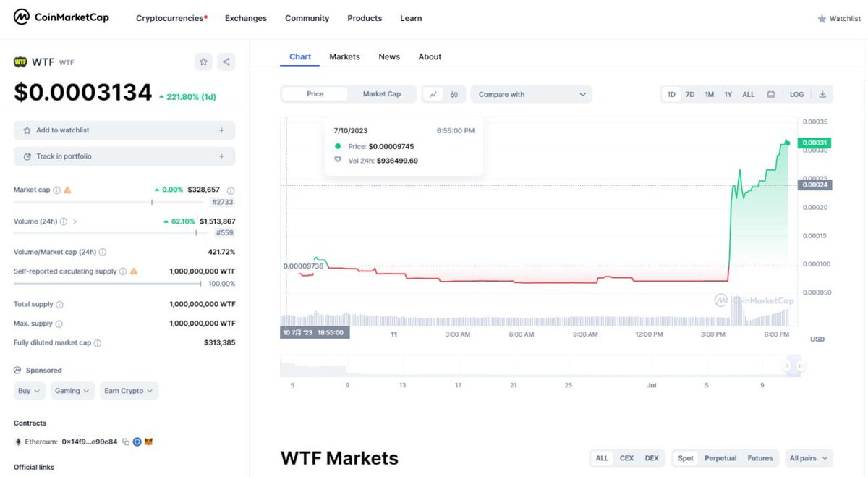Click info icon for Fully diluted market cap
The width and height of the screenshot is (868, 477).
pyautogui.click(x=98, y=343)
